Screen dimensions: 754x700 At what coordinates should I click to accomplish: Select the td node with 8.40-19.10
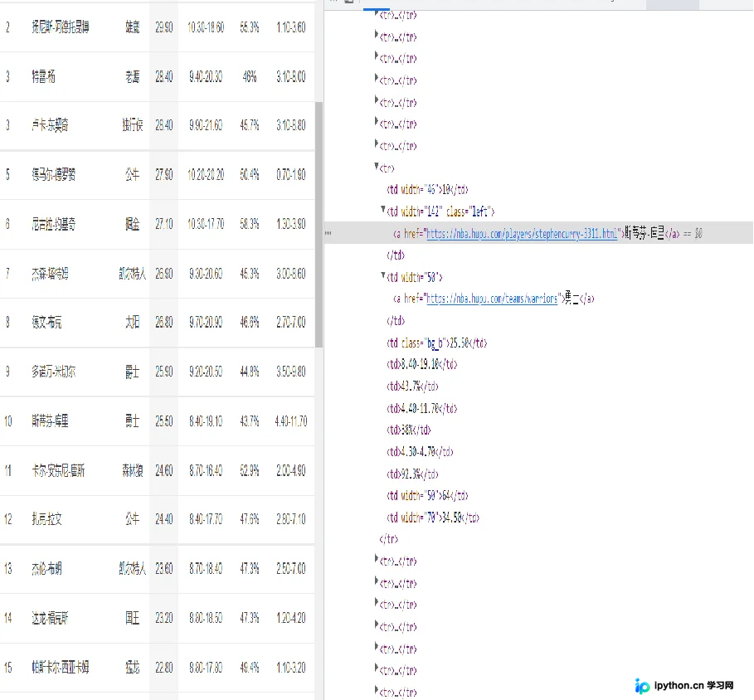421,364
